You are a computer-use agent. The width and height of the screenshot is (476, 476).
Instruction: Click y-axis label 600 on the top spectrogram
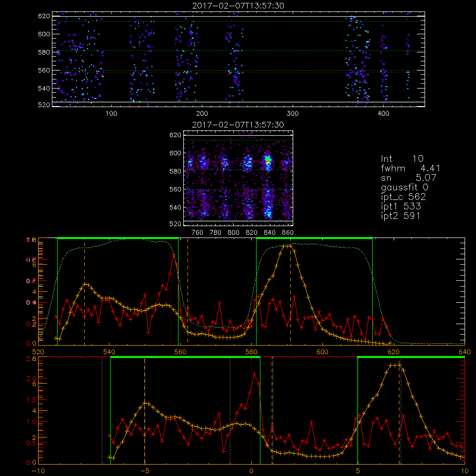pos(44,34)
